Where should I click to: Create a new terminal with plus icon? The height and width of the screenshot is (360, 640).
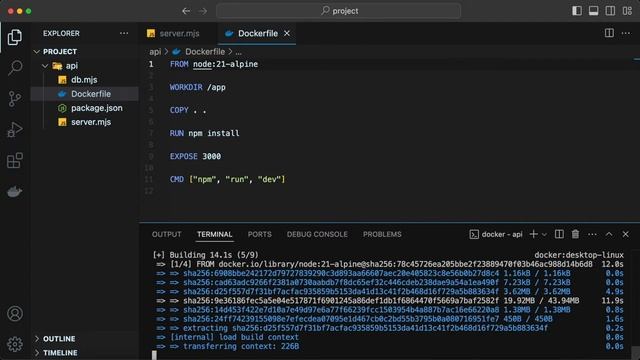point(533,234)
